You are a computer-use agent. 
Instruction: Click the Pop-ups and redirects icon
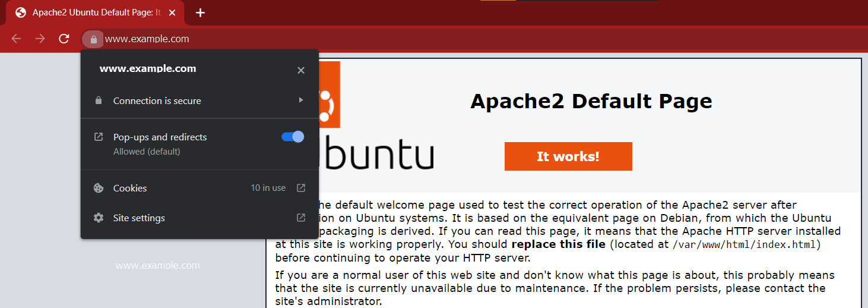pyautogui.click(x=99, y=137)
